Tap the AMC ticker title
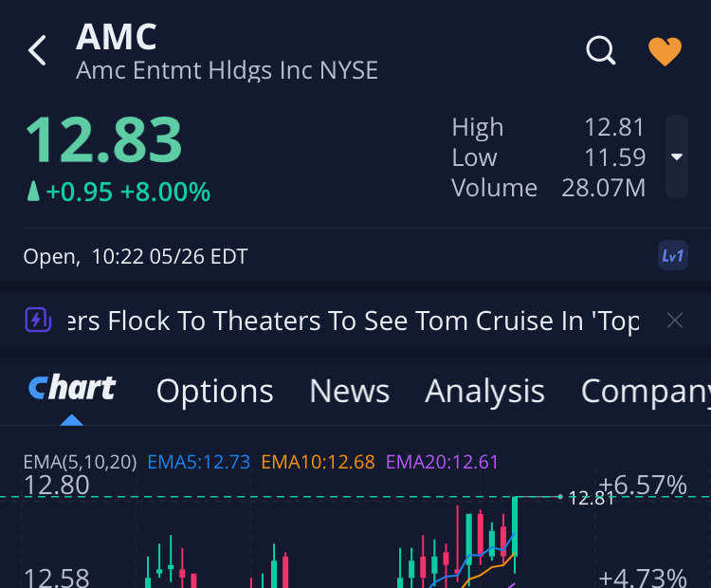 [117, 37]
